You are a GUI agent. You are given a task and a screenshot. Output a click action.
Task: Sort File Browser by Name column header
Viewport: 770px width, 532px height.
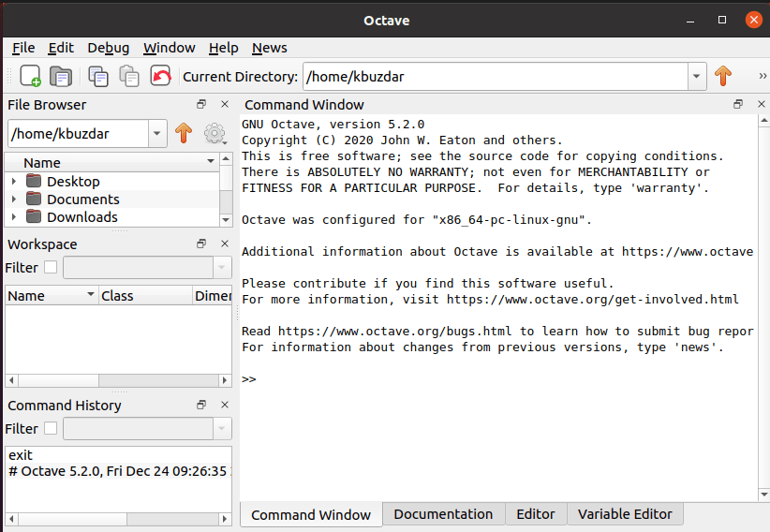click(112, 163)
